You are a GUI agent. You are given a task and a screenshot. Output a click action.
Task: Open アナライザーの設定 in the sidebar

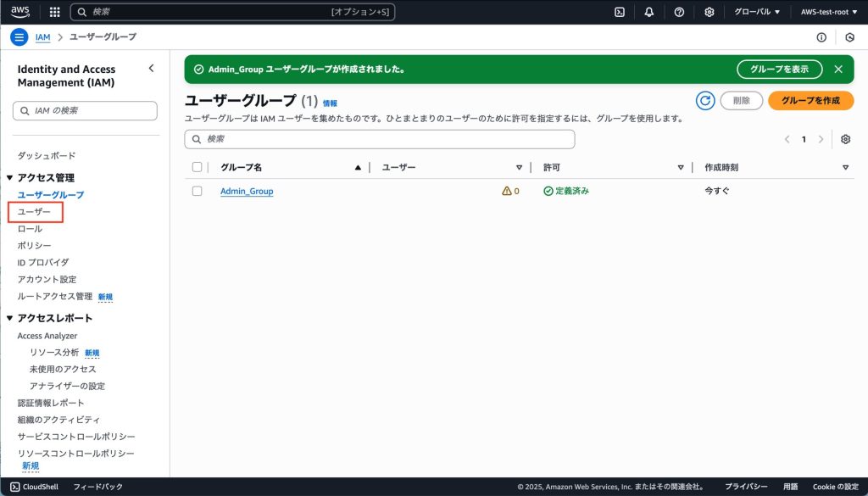pos(67,386)
